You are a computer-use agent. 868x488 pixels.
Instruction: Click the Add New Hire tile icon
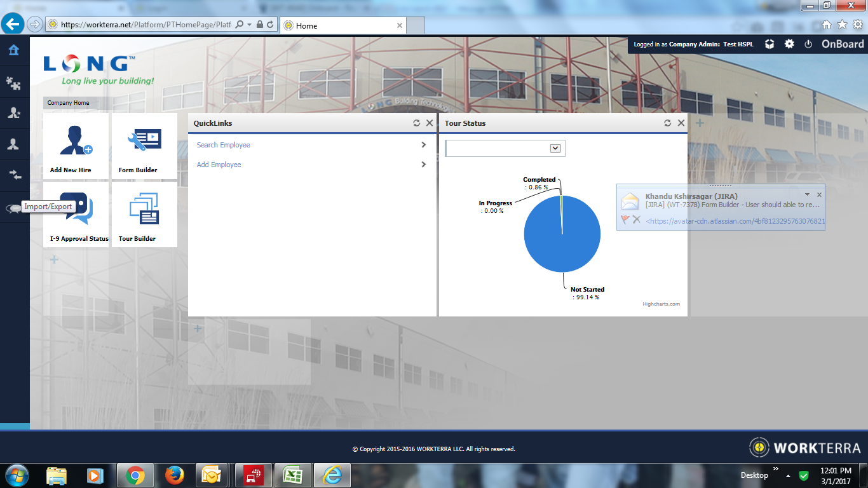[76, 140]
